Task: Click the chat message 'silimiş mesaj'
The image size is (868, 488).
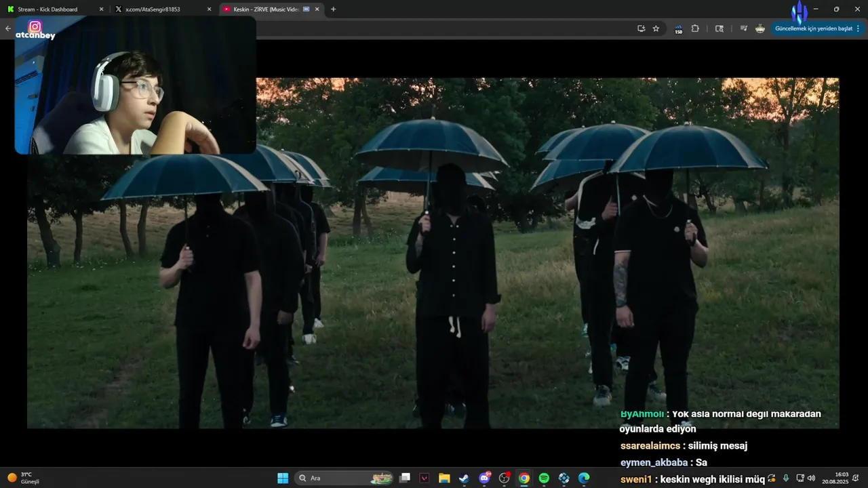Action: pos(718,446)
